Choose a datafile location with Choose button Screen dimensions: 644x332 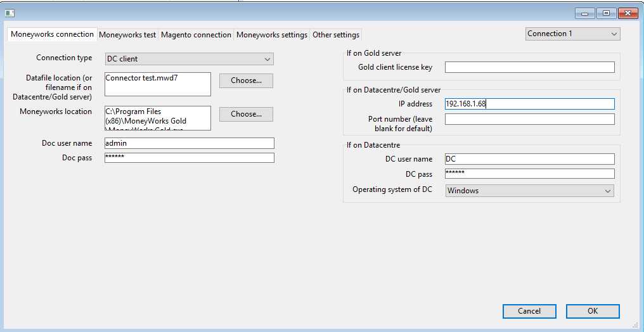point(246,81)
